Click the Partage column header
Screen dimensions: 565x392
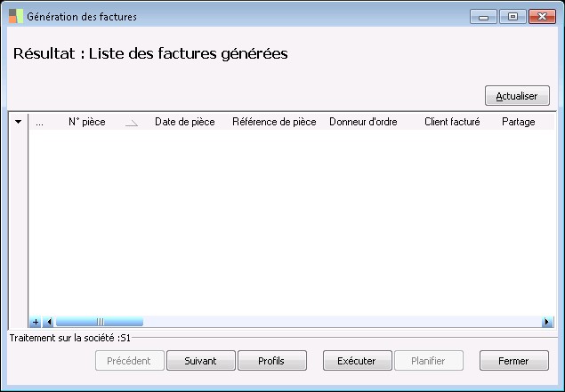point(519,123)
